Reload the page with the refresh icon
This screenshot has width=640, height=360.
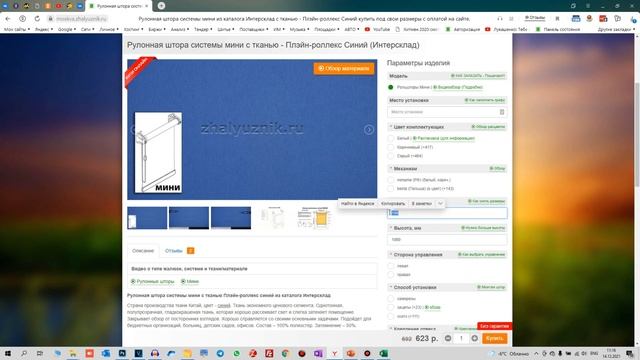tap(37, 19)
